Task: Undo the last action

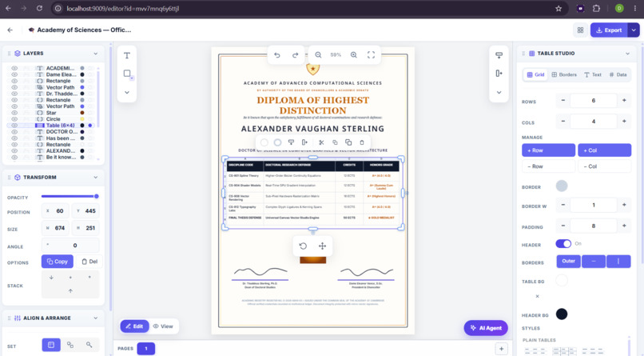Action: (x=277, y=54)
